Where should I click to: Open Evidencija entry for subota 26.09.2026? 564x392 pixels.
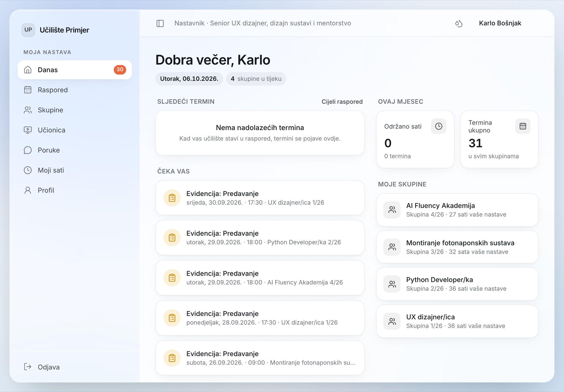260,358
